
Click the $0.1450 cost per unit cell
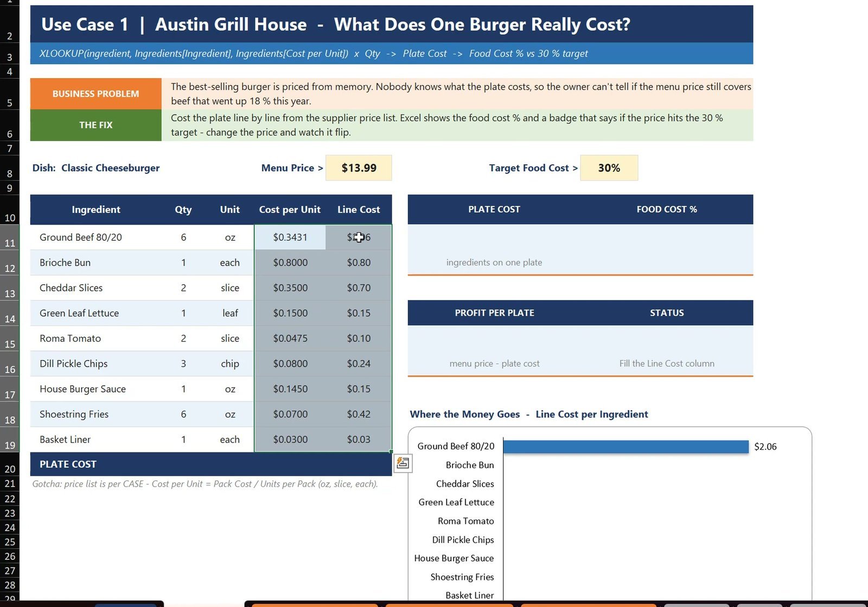tap(290, 389)
